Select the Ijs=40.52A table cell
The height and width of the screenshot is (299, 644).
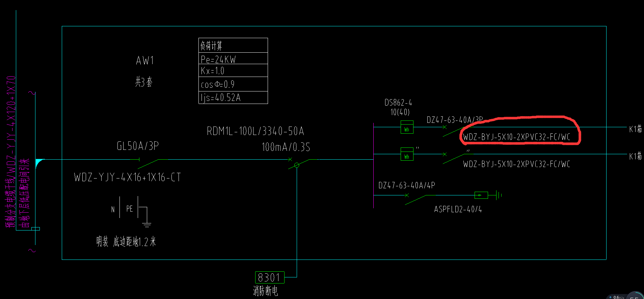point(233,98)
